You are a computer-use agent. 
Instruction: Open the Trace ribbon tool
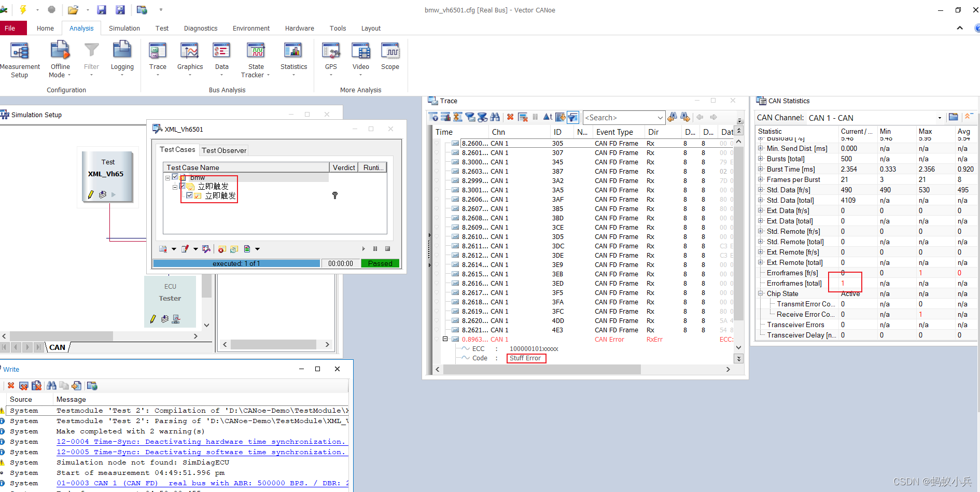[x=158, y=59]
